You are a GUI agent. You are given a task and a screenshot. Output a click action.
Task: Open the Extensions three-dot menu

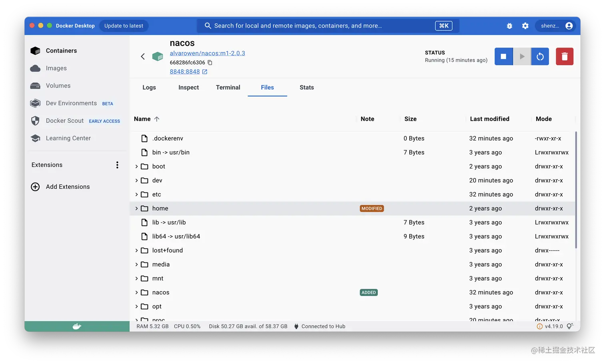pos(117,165)
